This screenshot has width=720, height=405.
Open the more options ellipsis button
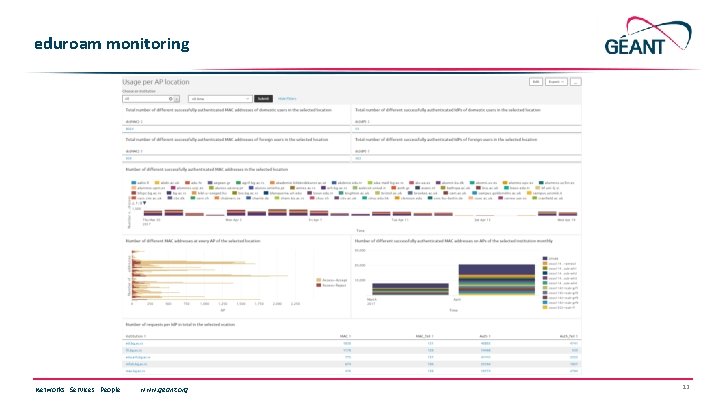coord(575,82)
